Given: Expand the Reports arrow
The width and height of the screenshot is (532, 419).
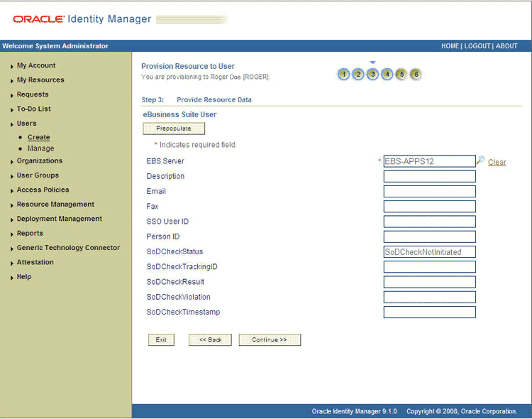Looking at the screenshot, I should [x=12, y=234].
